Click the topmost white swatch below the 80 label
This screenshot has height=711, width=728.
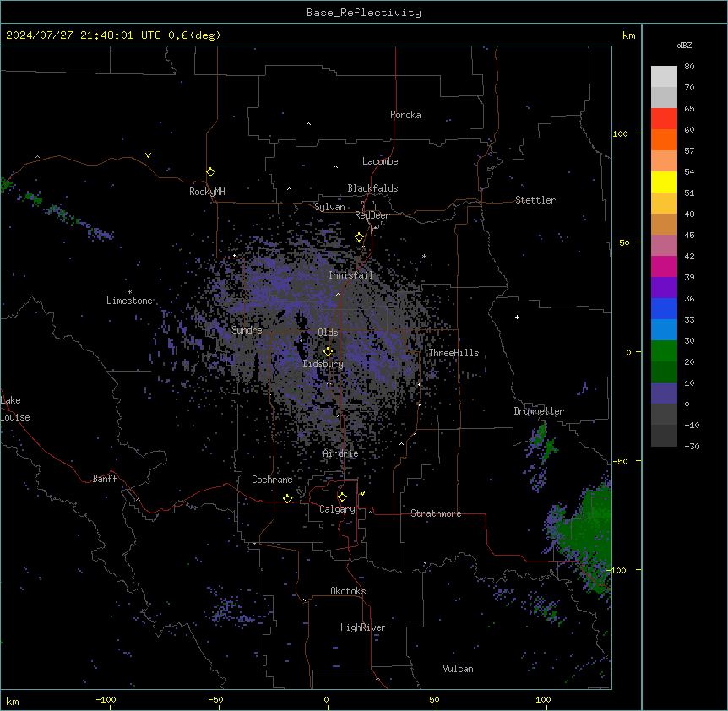point(664,77)
